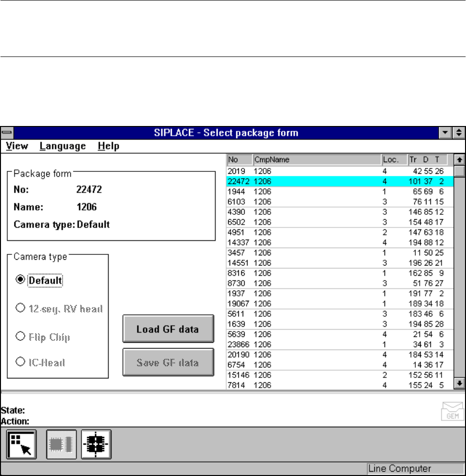Screen dimensions: 466x476
Task: Select package form row 1944
Action: click(x=340, y=192)
